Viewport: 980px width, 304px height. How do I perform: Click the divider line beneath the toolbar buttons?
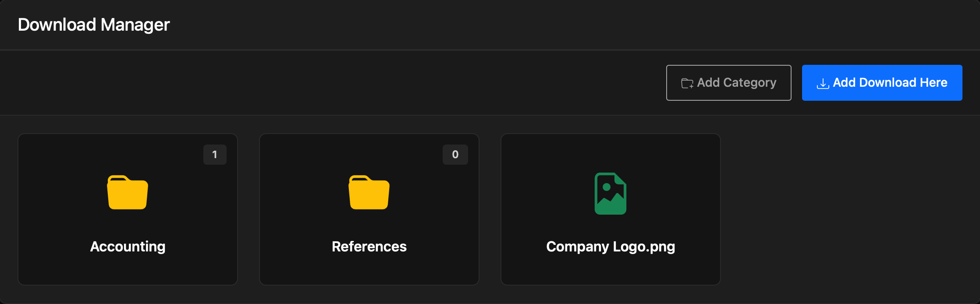pos(490,115)
